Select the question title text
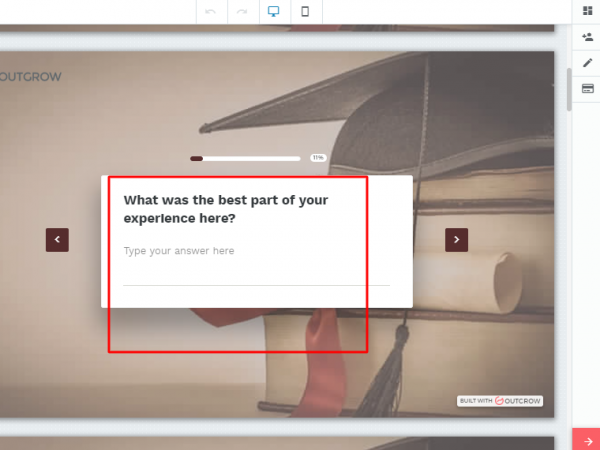The width and height of the screenshot is (600, 450). [x=225, y=209]
